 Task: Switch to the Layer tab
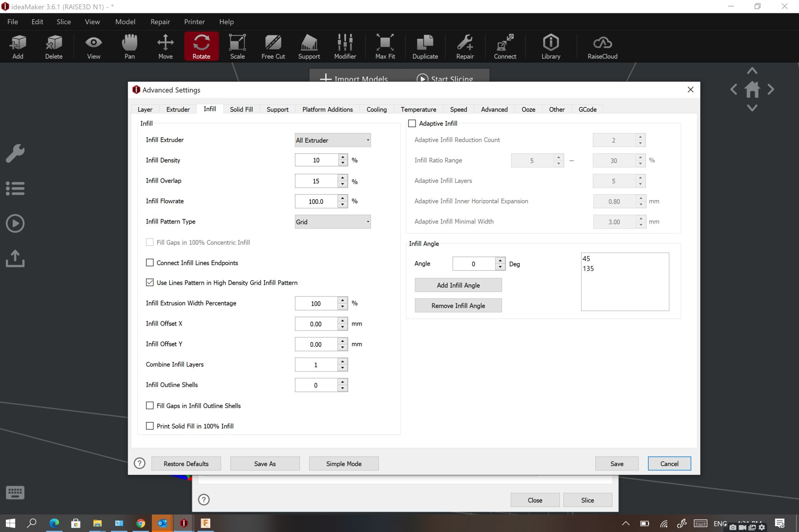coord(145,109)
